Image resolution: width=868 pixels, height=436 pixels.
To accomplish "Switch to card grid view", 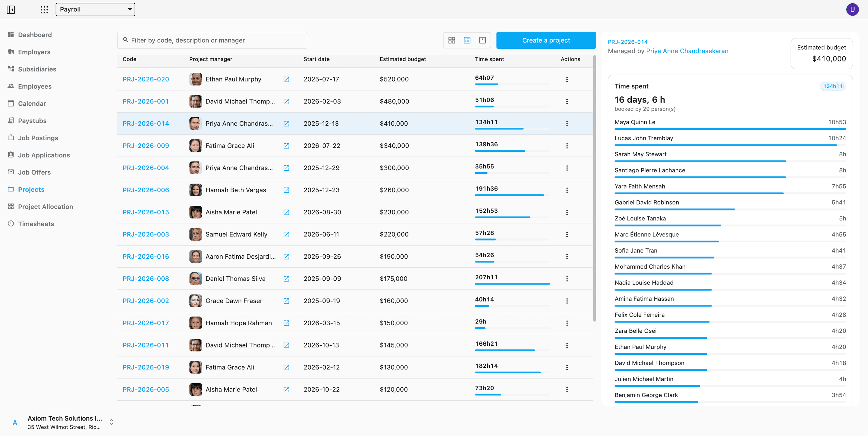I will tap(451, 40).
